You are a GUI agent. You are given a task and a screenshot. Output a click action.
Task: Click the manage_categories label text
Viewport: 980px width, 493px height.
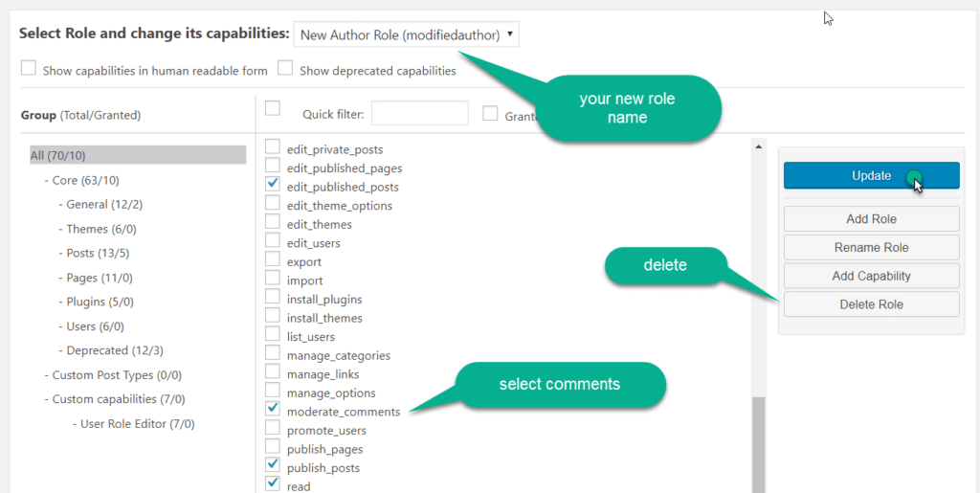[339, 355]
